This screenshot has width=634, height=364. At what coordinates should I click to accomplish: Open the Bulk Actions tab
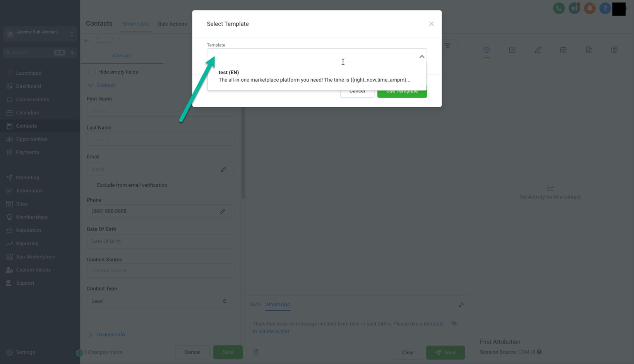pyautogui.click(x=172, y=24)
